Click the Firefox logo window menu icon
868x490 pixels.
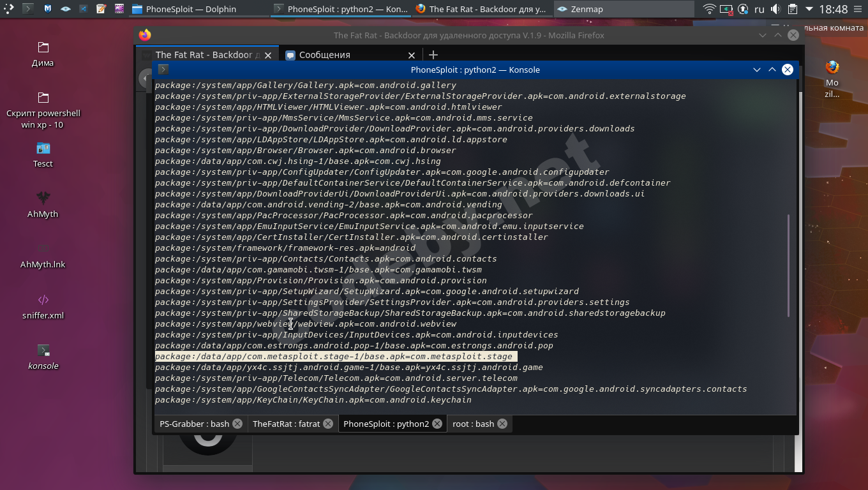pyautogui.click(x=145, y=35)
